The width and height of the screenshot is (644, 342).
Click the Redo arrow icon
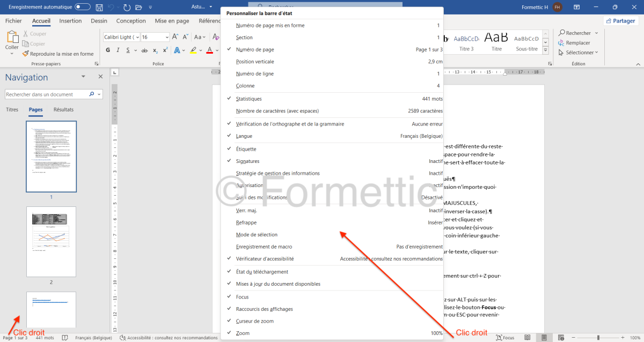click(127, 8)
